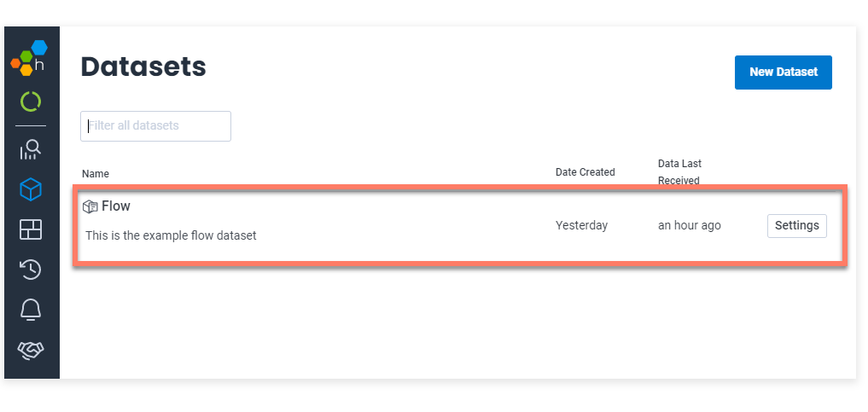Open the Query magnifier chart icon

[x=31, y=150]
